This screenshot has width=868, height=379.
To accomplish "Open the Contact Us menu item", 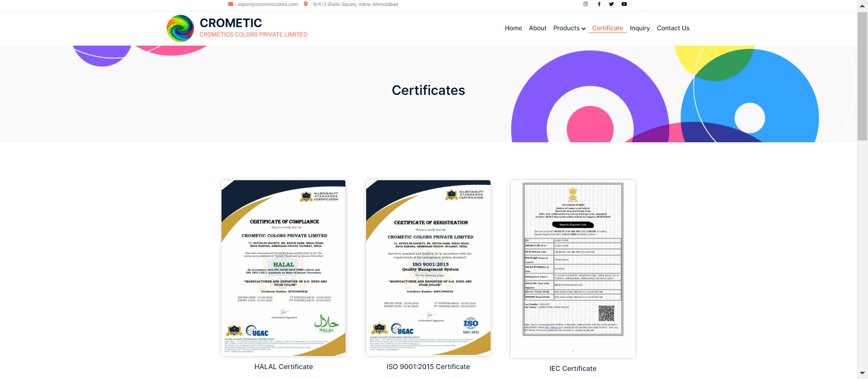I will click(x=673, y=28).
